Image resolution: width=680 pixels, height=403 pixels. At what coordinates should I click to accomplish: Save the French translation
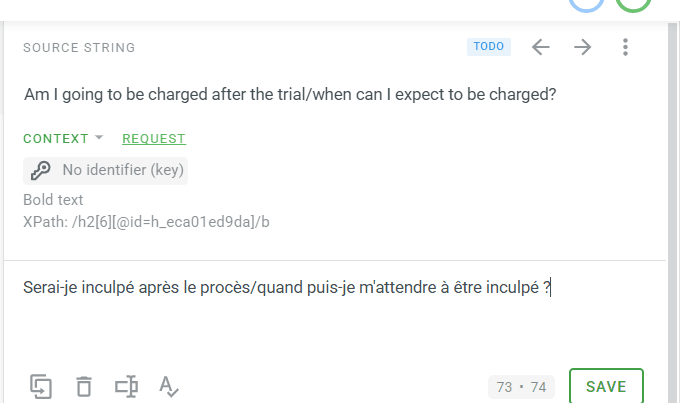pos(606,386)
